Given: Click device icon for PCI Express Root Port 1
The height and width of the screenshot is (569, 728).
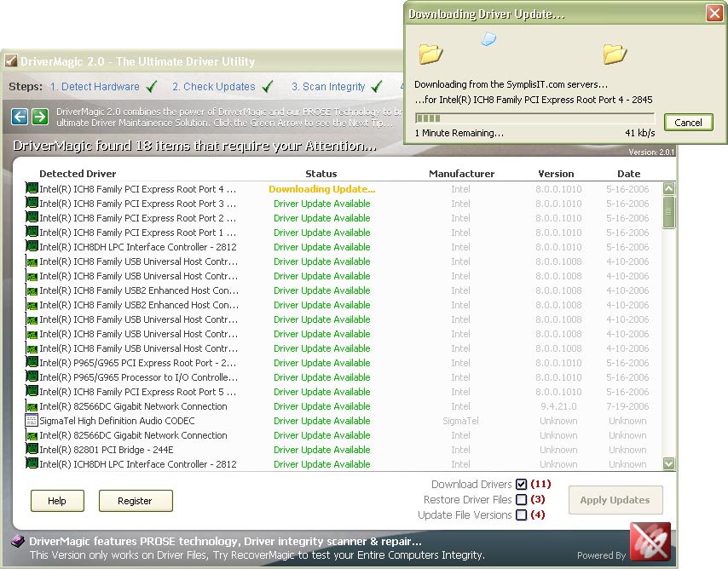Looking at the screenshot, I should [32, 232].
